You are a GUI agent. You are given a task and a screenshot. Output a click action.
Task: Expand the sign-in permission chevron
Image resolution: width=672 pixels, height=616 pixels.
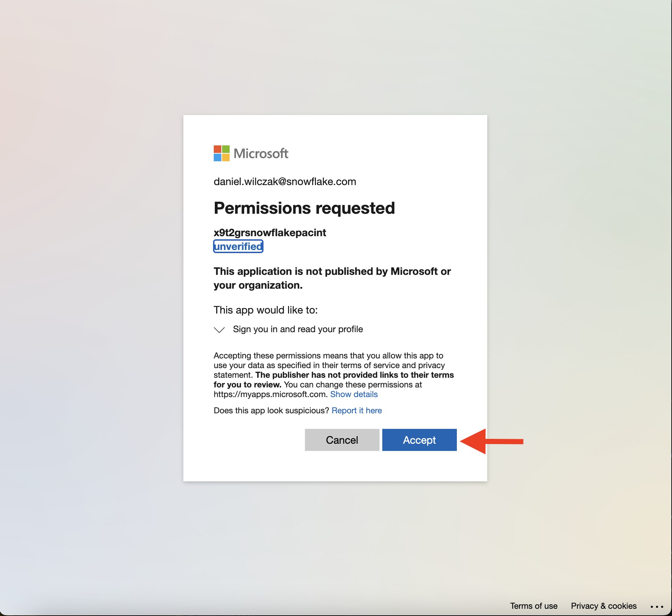(x=219, y=329)
